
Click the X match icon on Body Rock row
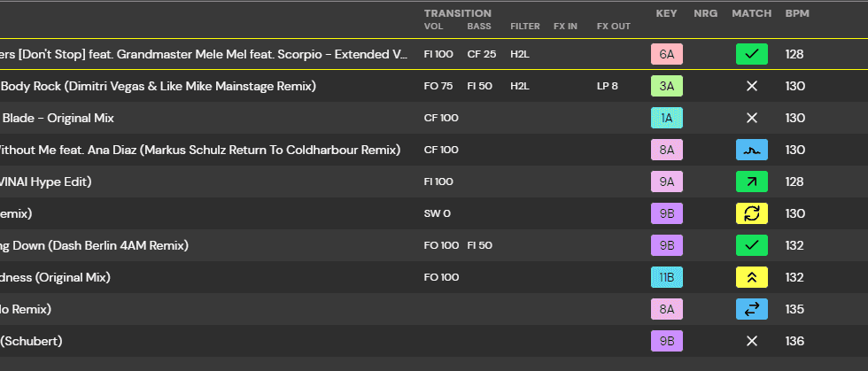(751, 86)
